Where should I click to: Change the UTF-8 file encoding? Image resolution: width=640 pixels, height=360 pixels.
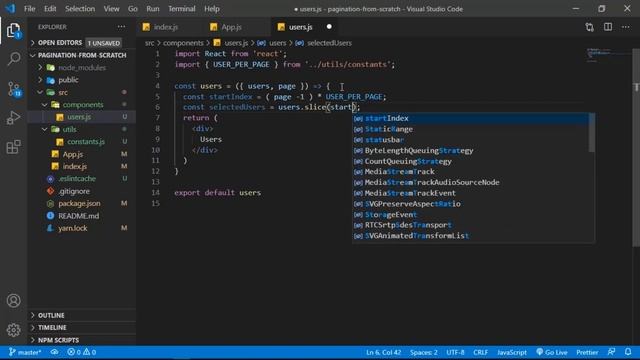pyautogui.click(x=456, y=352)
